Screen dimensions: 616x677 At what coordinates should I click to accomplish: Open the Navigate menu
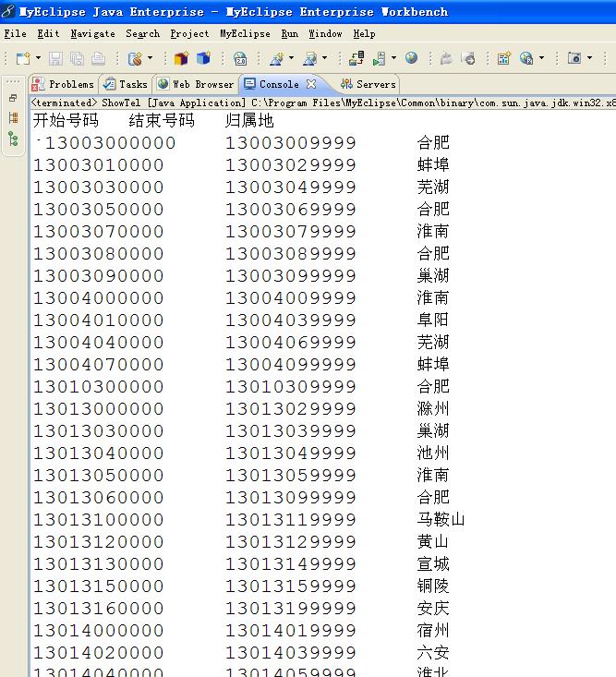[x=92, y=33]
